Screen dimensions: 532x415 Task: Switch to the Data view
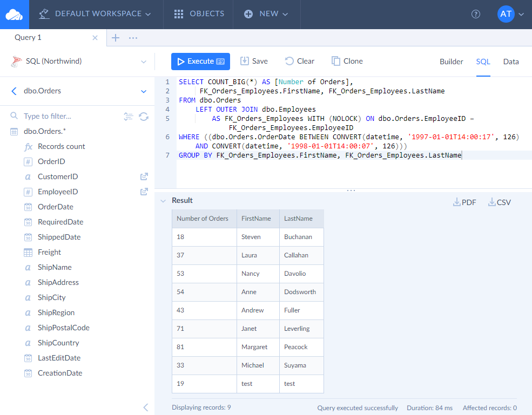point(511,62)
